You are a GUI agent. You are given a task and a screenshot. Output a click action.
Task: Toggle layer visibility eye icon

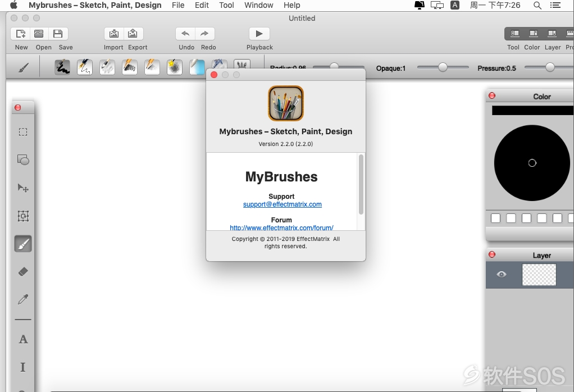tap(502, 274)
